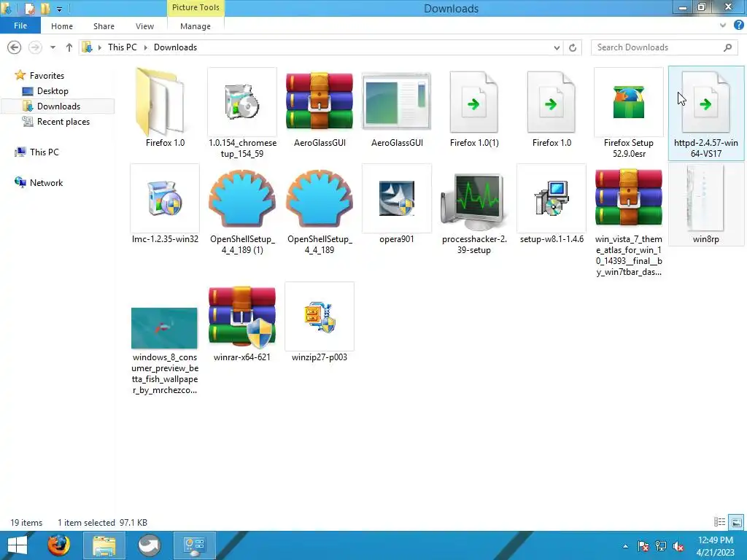
Task: Select the Firefox 1.0(1) file icon
Action: click(x=474, y=102)
